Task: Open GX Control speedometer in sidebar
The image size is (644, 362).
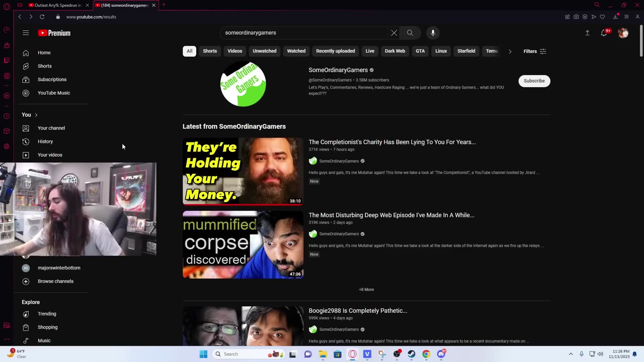Action: point(7,30)
